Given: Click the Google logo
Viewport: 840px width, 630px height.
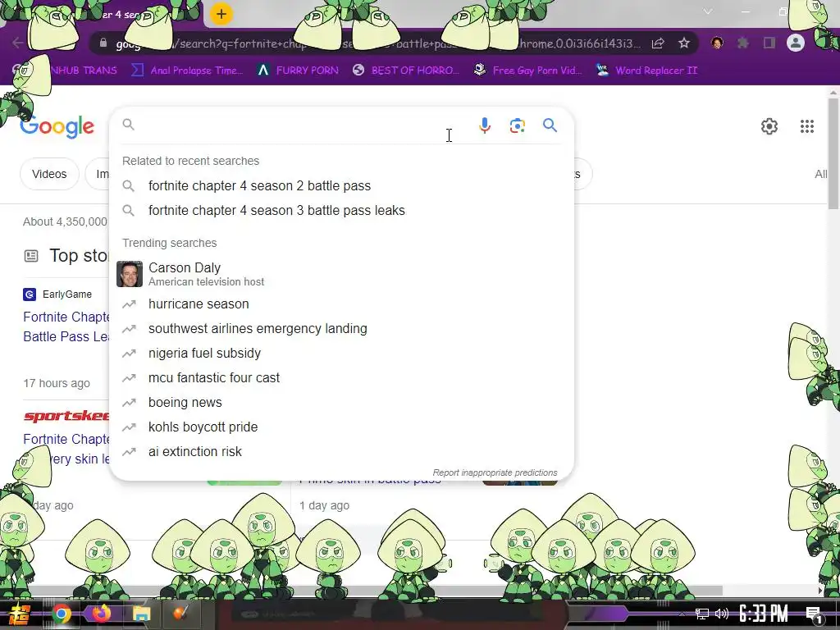Looking at the screenshot, I should [x=57, y=126].
